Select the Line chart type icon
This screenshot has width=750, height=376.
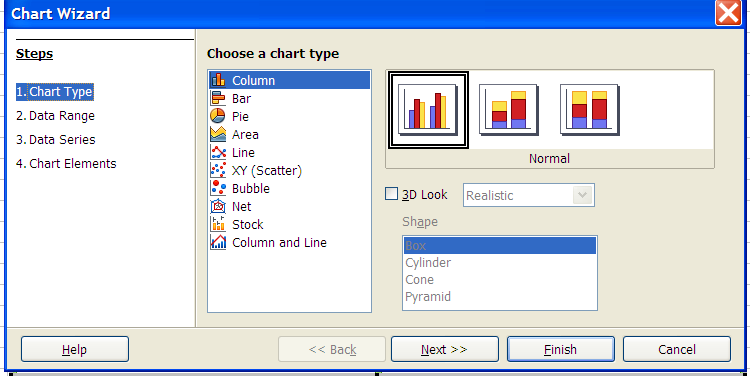(x=218, y=152)
